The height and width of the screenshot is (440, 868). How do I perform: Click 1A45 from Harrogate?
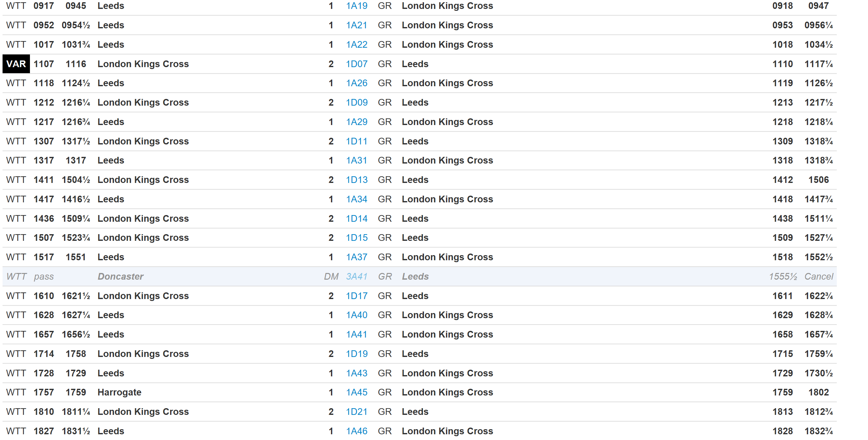click(356, 392)
